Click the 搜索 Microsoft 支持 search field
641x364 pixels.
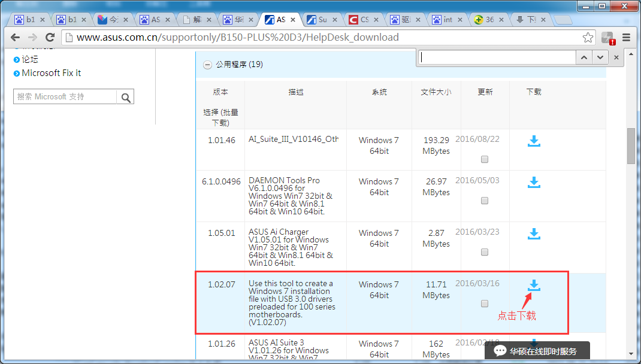(65, 97)
